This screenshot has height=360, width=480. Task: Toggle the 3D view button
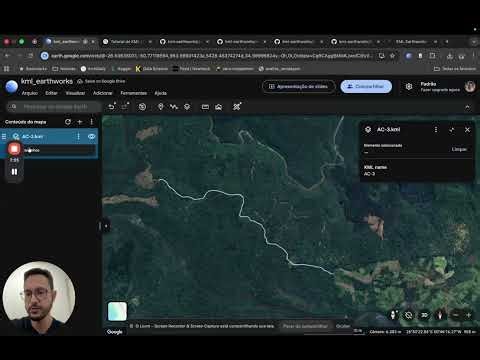(424, 315)
